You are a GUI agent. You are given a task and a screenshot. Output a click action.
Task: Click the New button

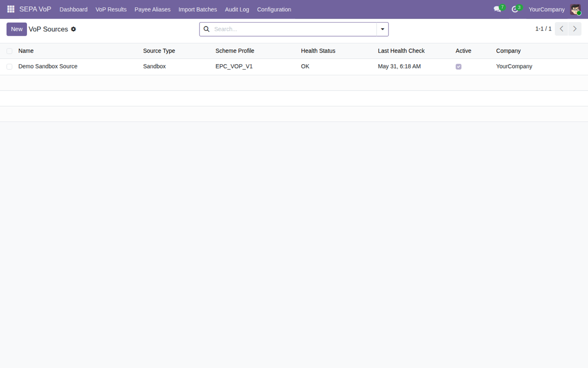[x=17, y=29]
